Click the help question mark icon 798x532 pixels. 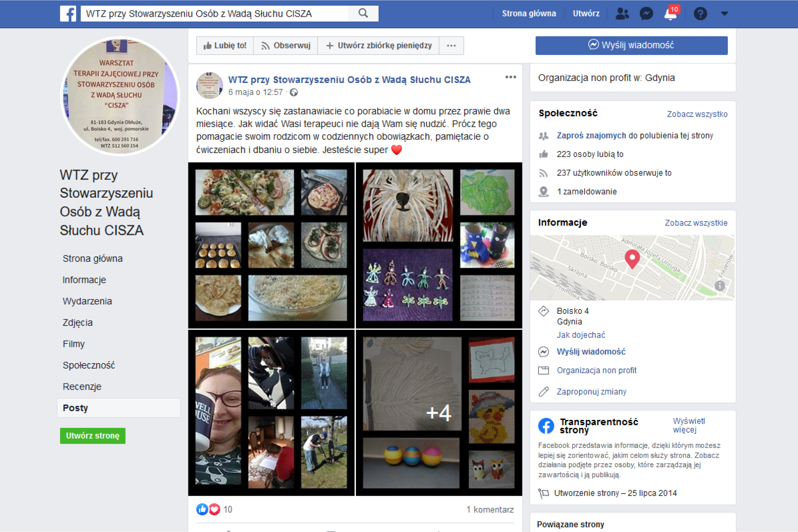(700, 14)
